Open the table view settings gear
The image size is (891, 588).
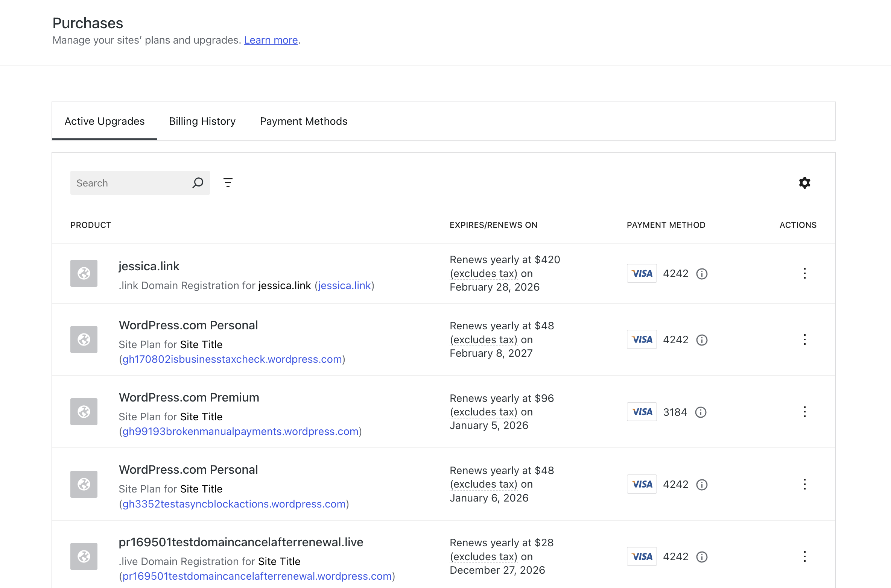pyautogui.click(x=804, y=183)
